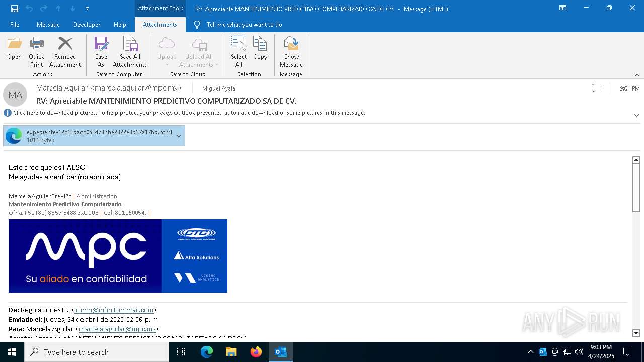Quick Print the attachment

pos(36,52)
